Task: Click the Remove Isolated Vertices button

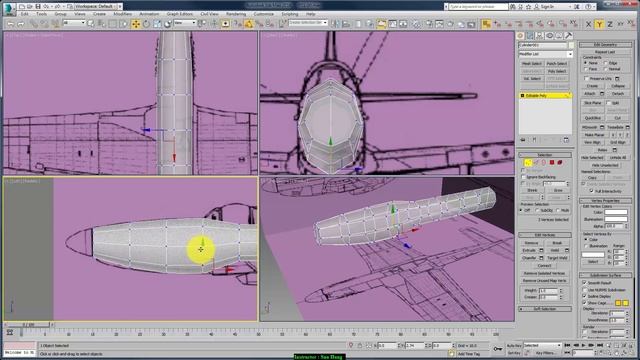Action: coord(544,273)
